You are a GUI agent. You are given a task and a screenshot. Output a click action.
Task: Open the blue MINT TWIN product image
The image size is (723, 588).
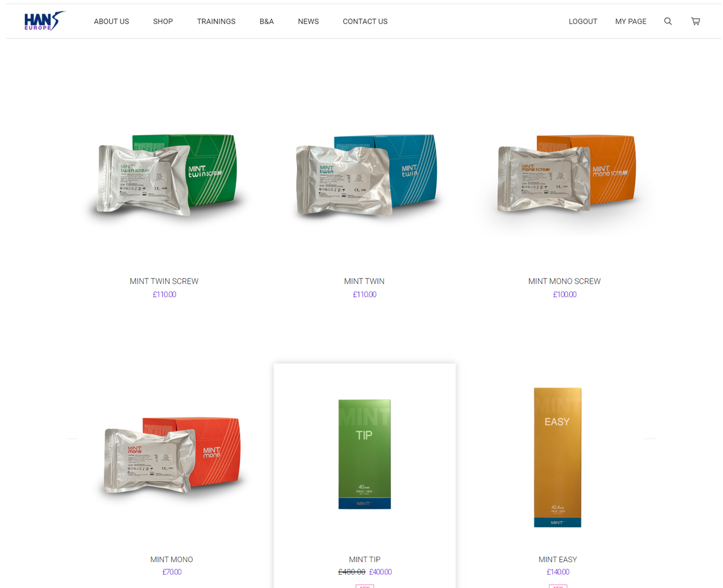[x=365, y=176]
